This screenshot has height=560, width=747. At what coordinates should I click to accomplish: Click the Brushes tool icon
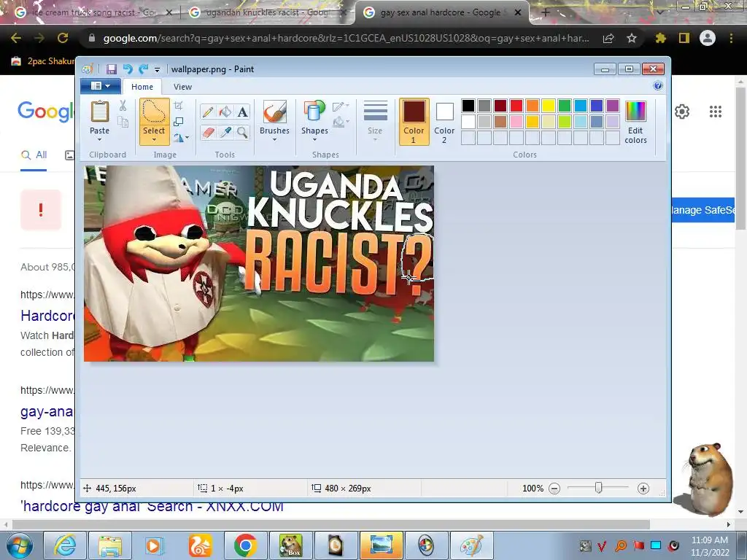click(x=275, y=112)
